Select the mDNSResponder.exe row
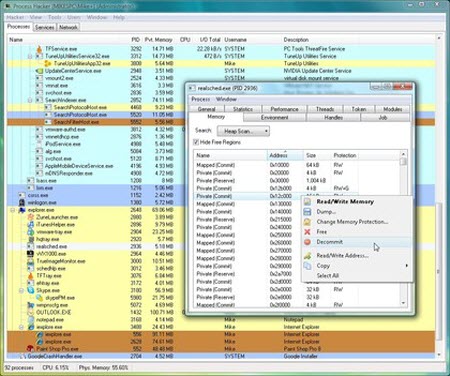450x376 pixels. tap(221, 173)
